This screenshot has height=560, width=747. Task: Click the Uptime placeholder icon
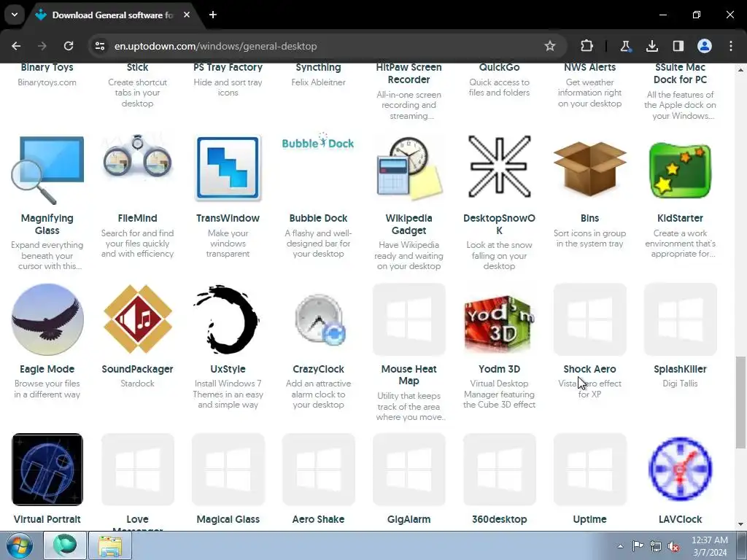point(589,469)
